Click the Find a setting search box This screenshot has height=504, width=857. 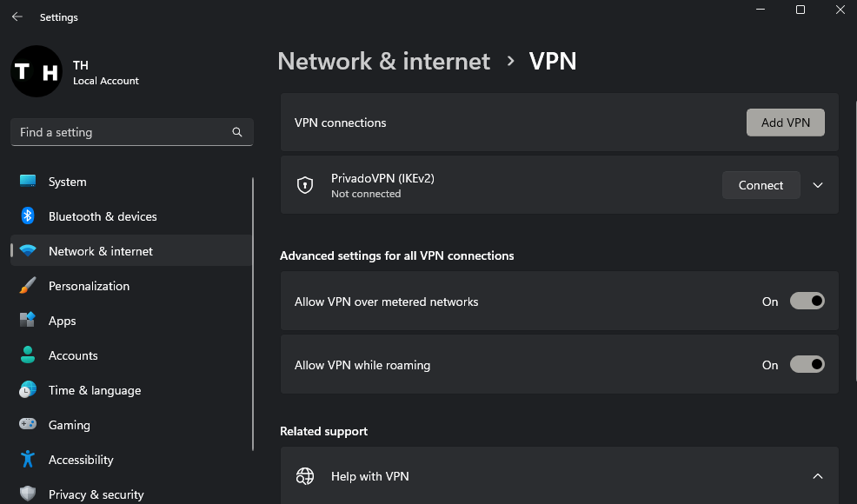point(122,132)
